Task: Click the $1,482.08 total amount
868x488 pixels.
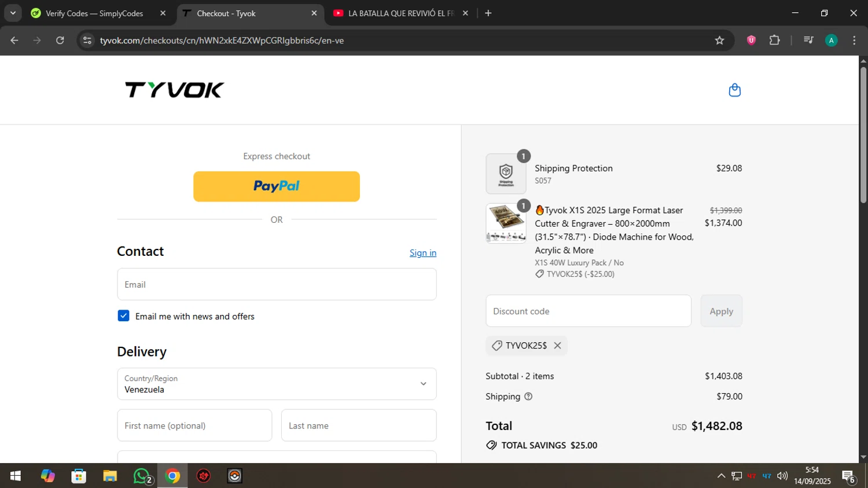Action: 716,426
